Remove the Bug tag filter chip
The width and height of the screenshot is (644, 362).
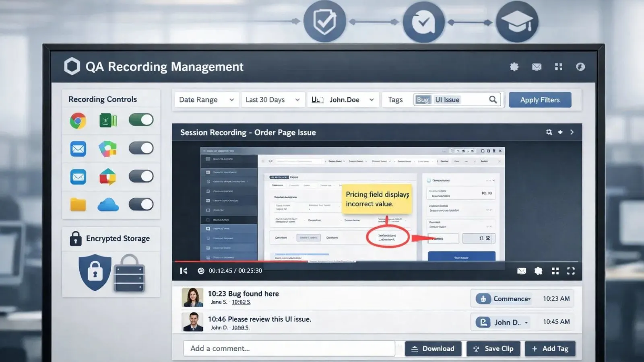coord(423,100)
